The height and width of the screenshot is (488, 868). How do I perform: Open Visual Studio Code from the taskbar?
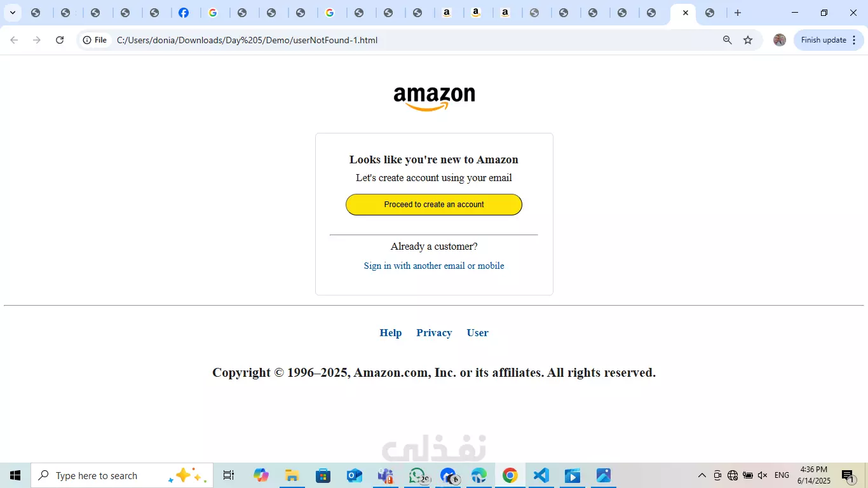(x=541, y=475)
